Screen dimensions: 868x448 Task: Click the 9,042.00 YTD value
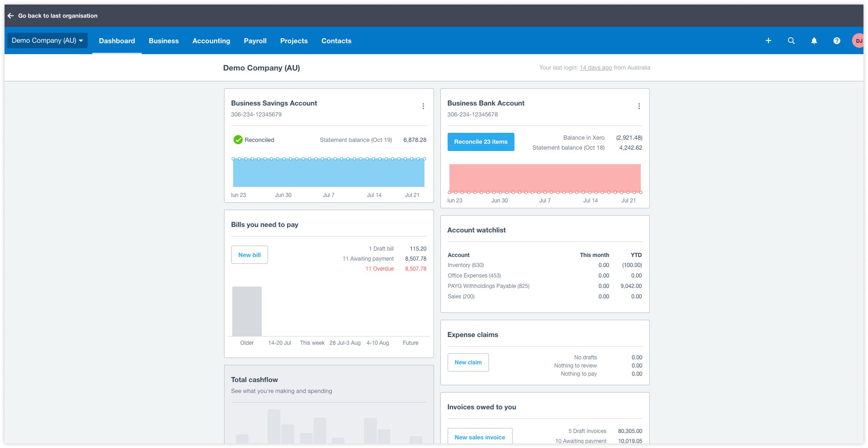coord(631,286)
